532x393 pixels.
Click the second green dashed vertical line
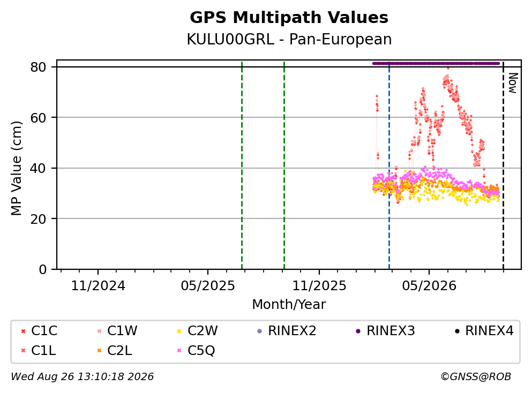coord(284,165)
